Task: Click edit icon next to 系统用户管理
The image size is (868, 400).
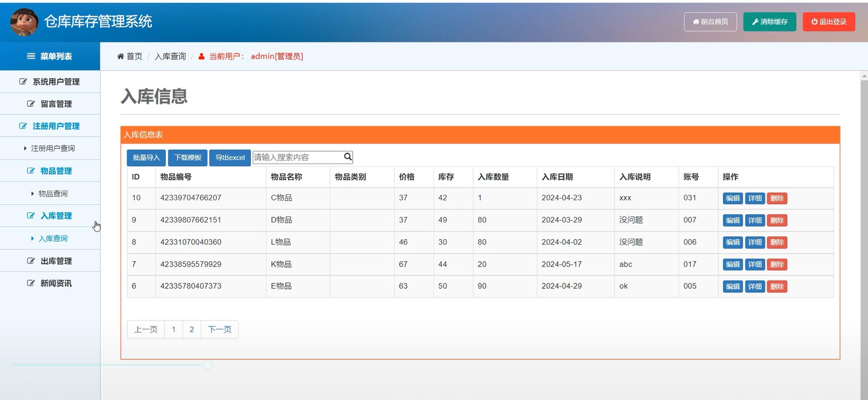Action: 23,81
